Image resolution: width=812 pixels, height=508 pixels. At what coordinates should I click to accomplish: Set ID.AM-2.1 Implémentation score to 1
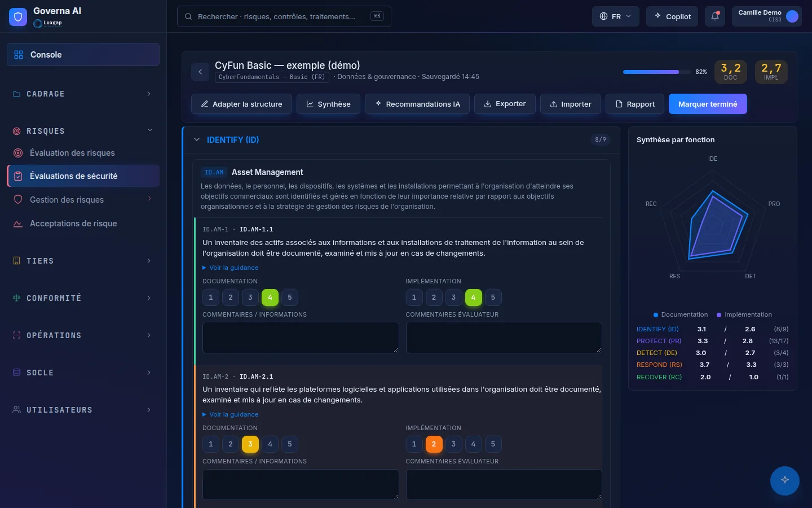point(414,444)
